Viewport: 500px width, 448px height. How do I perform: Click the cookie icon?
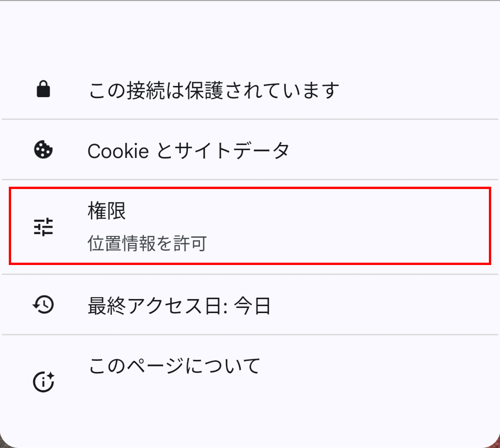coord(44,150)
